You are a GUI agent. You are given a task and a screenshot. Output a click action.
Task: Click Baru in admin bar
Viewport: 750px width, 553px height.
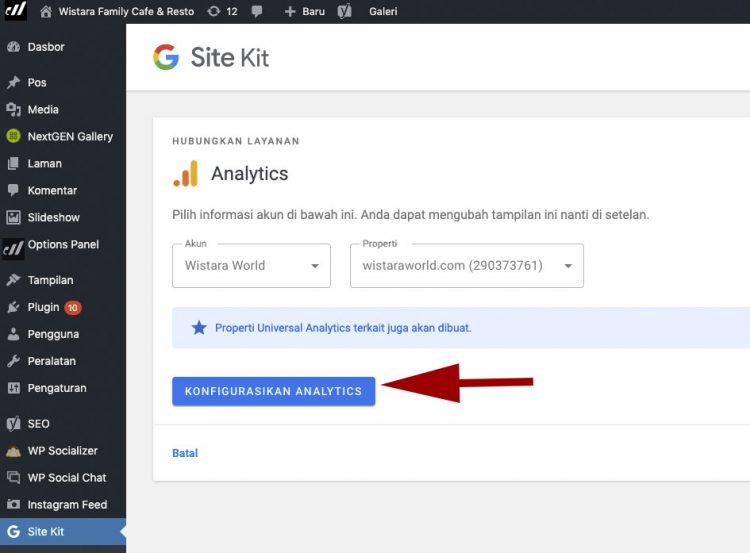313,11
